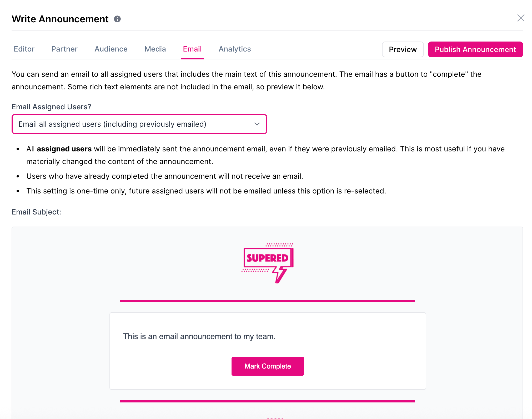Click the Supered logo in email preview
The height and width of the screenshot is (419, 532).
point(268,263)
